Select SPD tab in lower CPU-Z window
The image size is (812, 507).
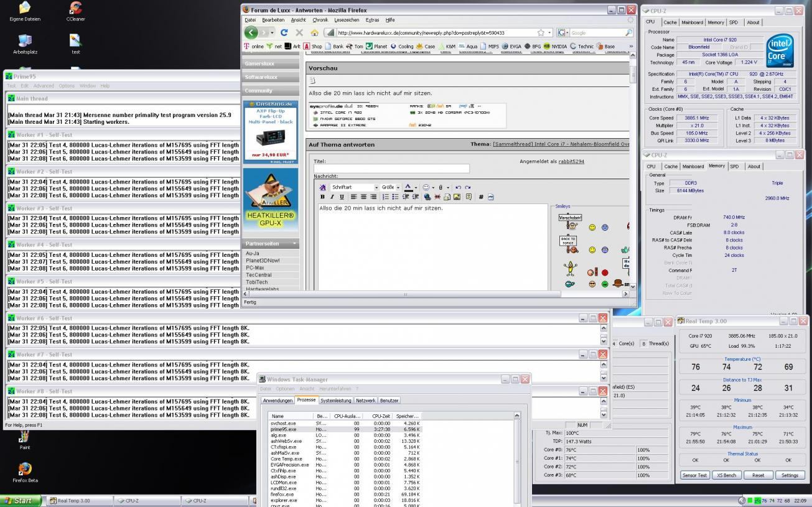[x=734, y=166]
